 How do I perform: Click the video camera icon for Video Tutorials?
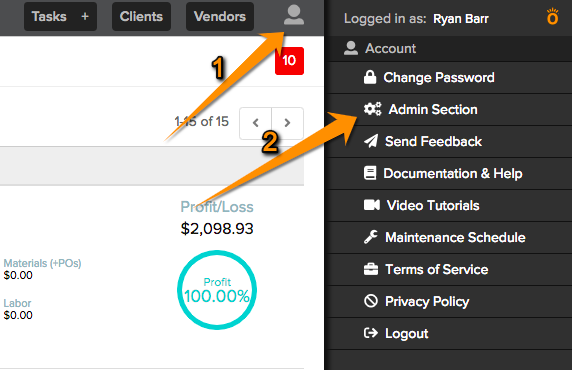point(372,205)
